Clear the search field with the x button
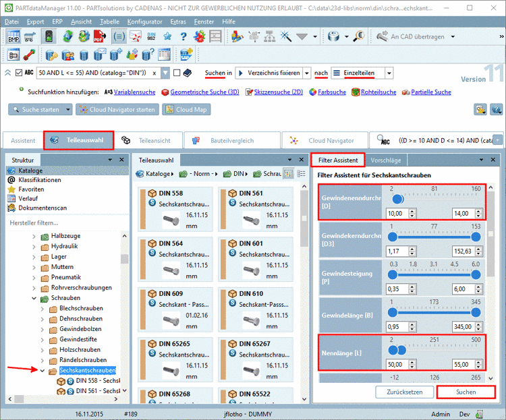 [x=154, y=73]
